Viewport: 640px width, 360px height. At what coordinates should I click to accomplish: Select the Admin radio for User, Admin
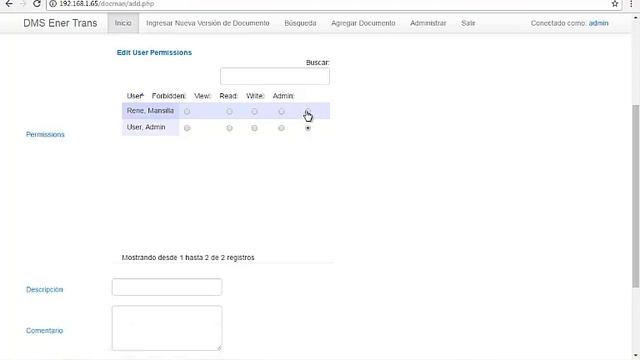[x=308, y=128]
